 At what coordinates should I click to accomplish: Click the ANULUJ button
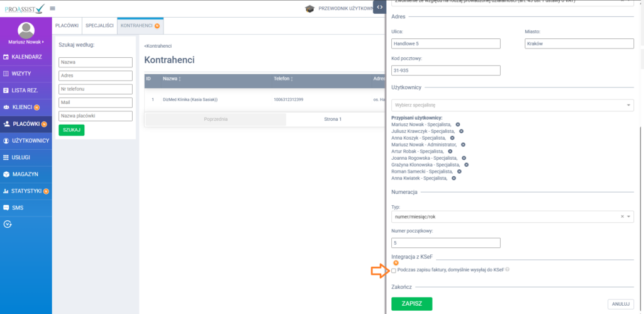click(620, 304)
